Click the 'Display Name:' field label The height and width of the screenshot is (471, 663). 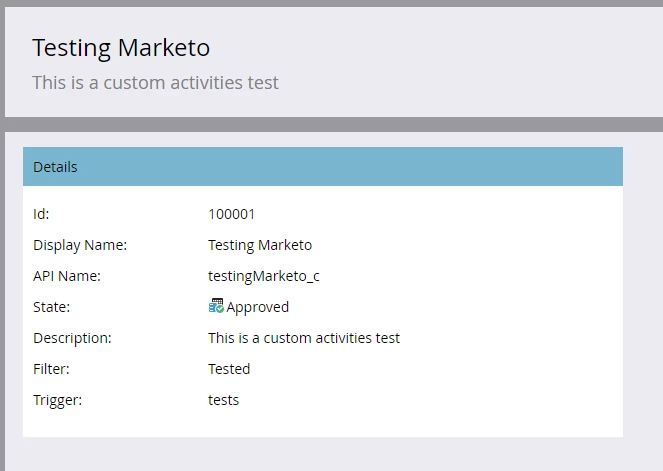coord(80,245)
